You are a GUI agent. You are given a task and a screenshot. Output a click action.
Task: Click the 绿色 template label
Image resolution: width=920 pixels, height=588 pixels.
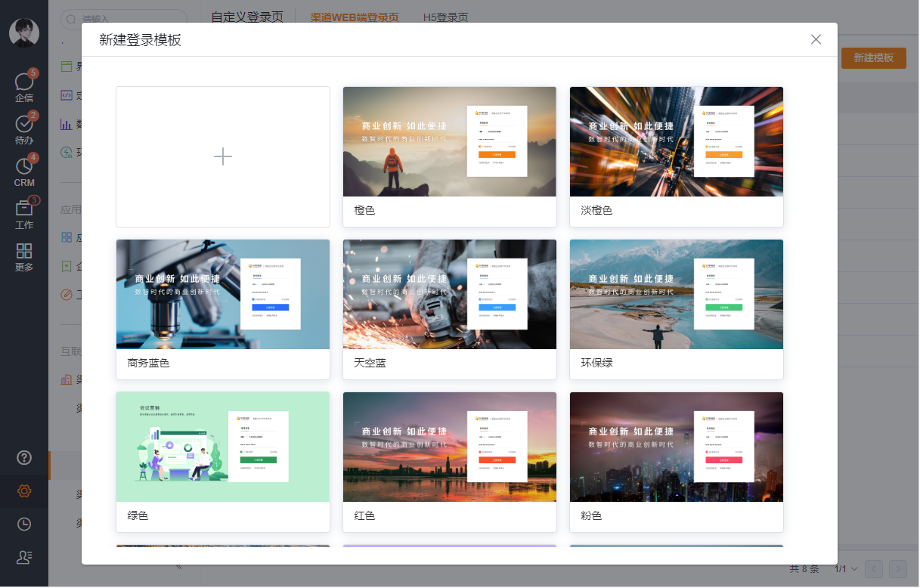pyautogui.click(x=138, y=516)
